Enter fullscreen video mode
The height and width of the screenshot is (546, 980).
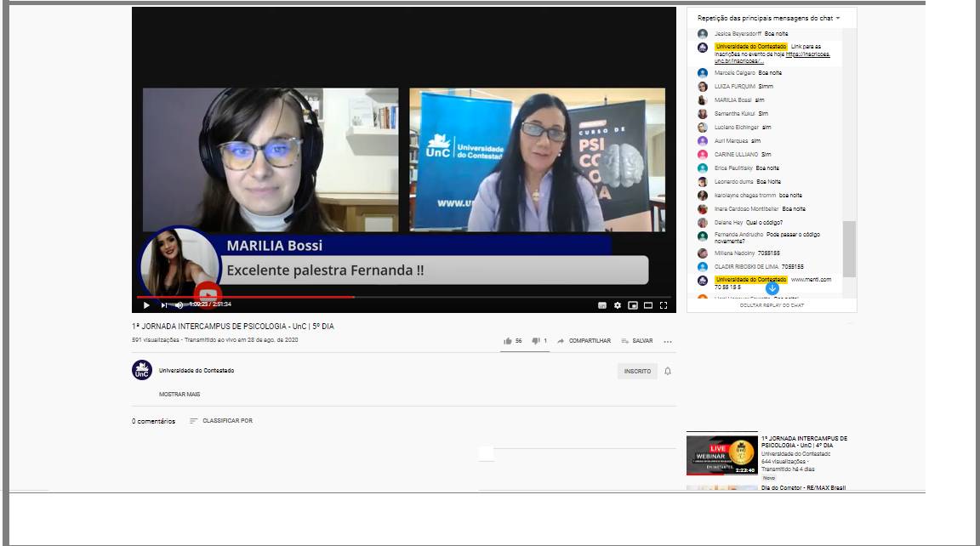[664, 304]
